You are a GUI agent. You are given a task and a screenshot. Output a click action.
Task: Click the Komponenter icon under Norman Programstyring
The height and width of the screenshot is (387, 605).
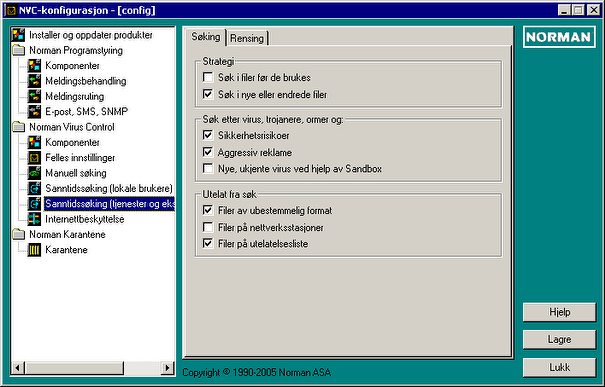34,66
